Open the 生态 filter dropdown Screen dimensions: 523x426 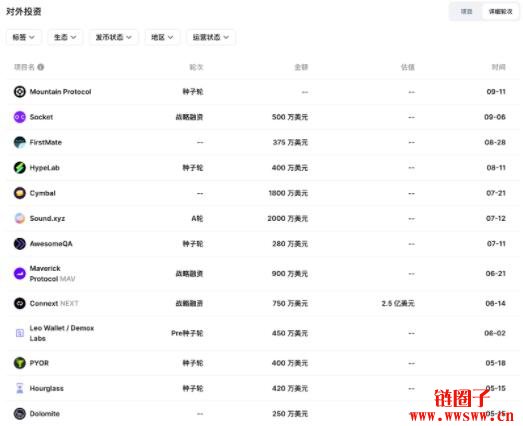65,37
